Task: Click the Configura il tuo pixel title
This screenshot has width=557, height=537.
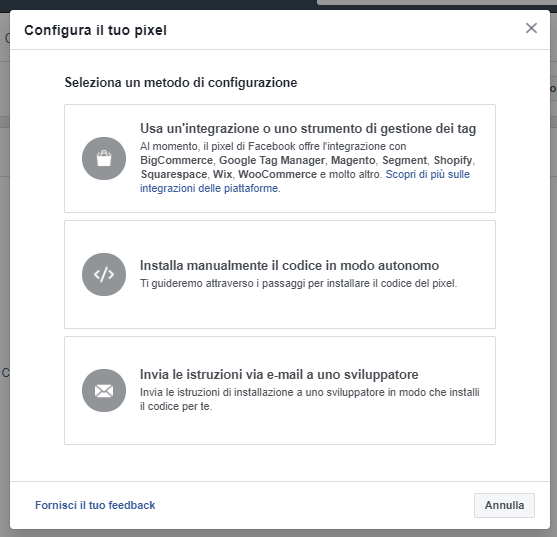Action: [95, 30]
